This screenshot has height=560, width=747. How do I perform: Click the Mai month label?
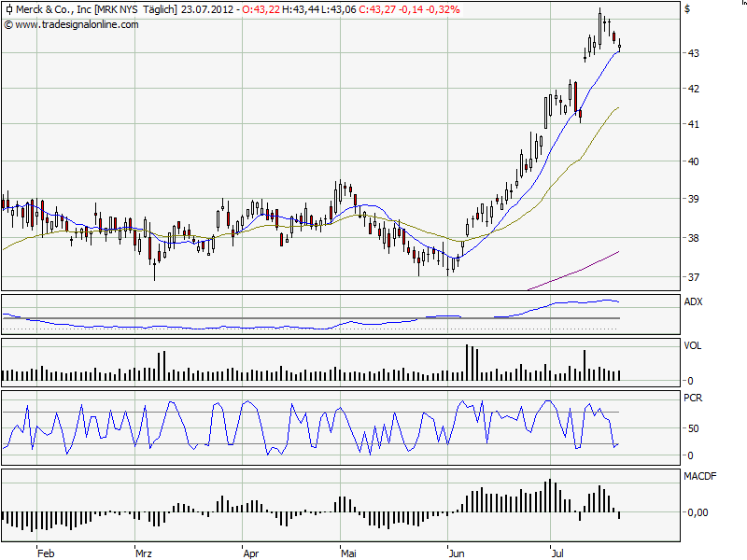point(348,553)
